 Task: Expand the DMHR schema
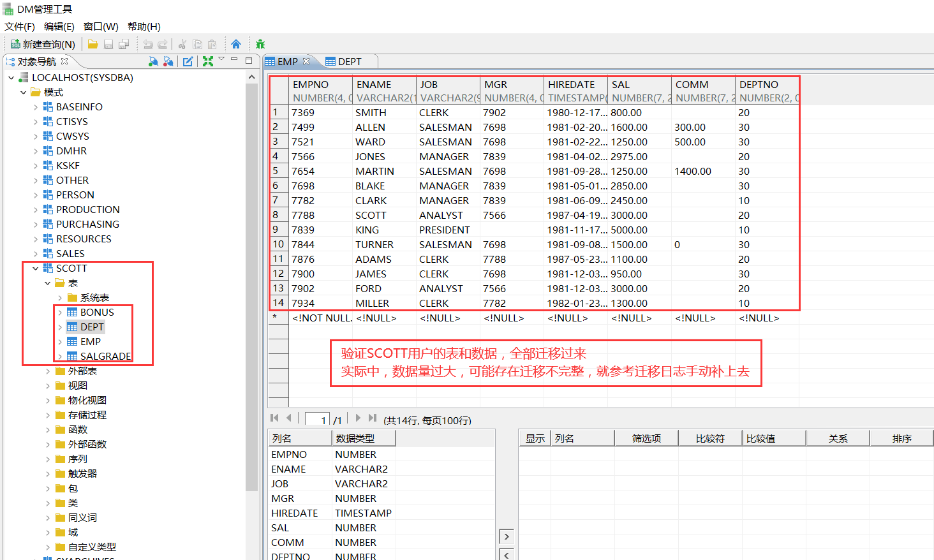[x=36, y=151]
